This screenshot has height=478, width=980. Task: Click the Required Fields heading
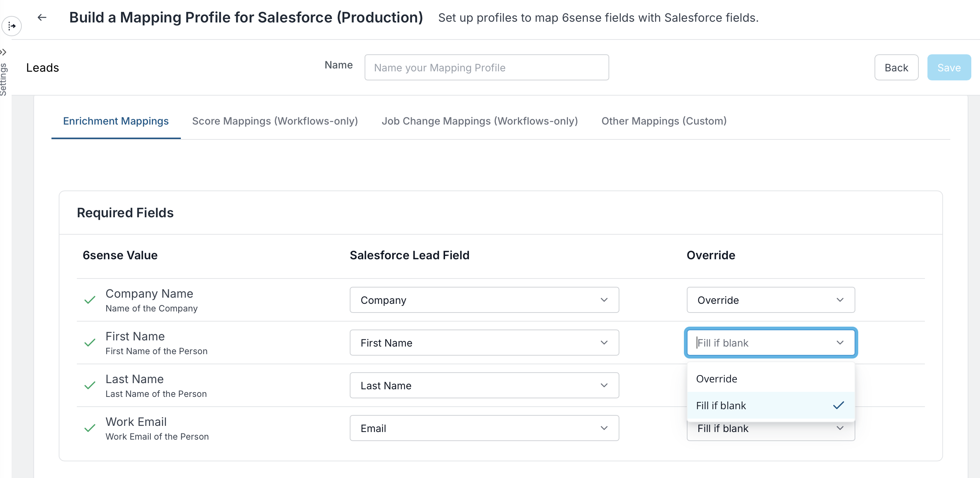(x=125, y=213)
